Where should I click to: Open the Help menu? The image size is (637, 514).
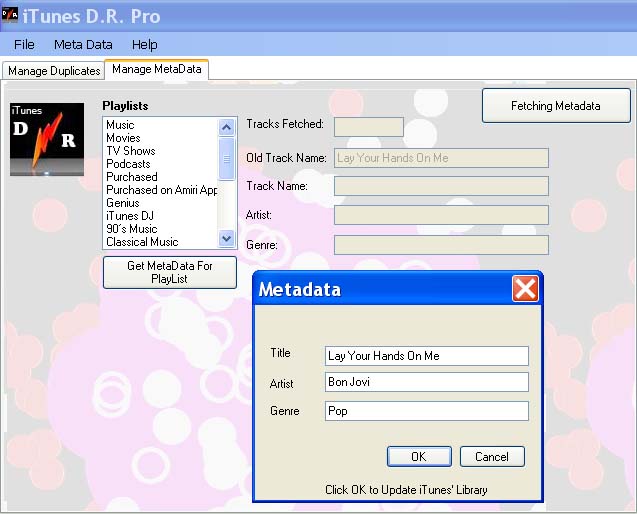coord(145,44)
